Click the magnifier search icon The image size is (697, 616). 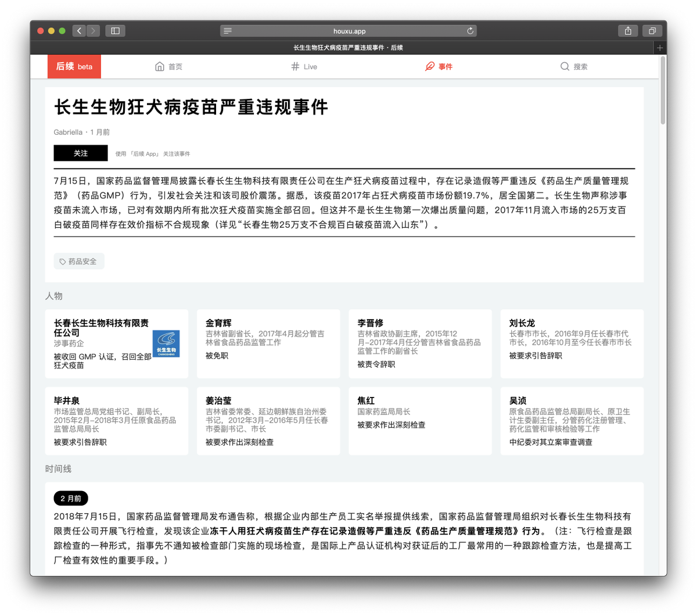565,66
